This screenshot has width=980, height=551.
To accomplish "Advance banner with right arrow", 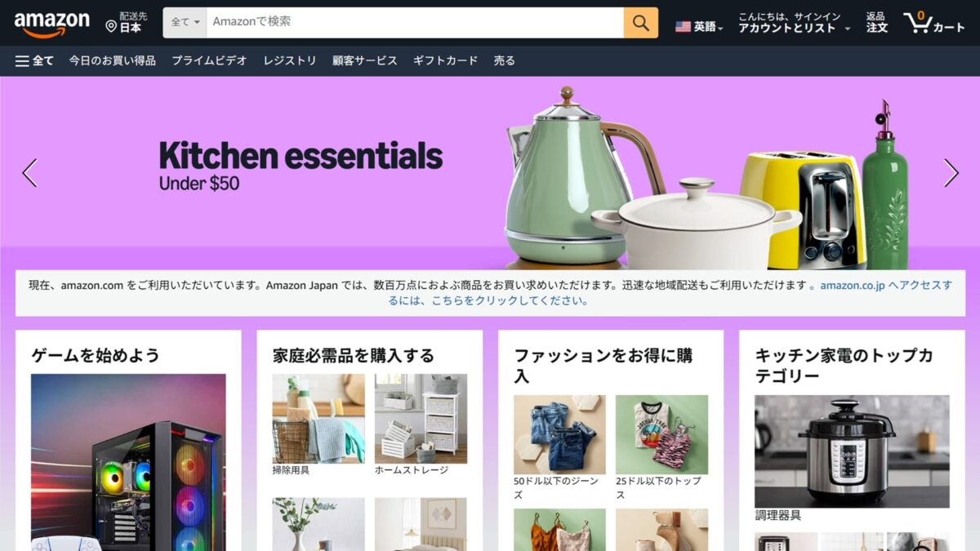I will (951, 173).
